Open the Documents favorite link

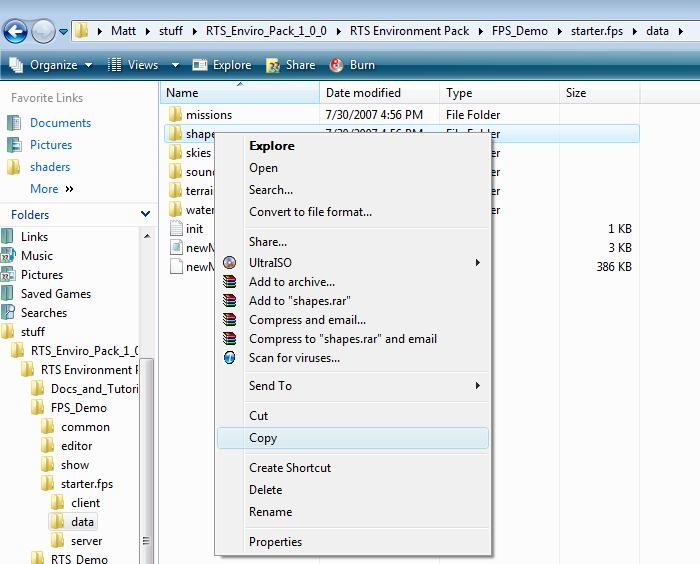60,123
